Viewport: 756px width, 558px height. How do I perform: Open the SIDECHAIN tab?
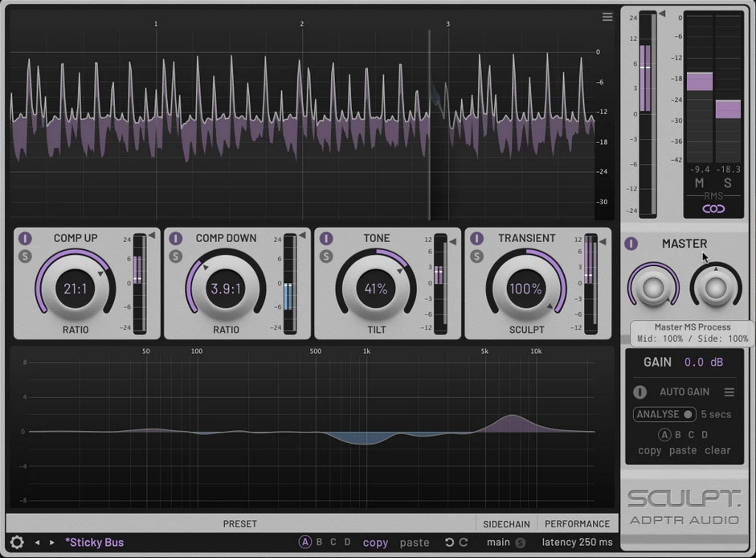(x=506, y=523)
